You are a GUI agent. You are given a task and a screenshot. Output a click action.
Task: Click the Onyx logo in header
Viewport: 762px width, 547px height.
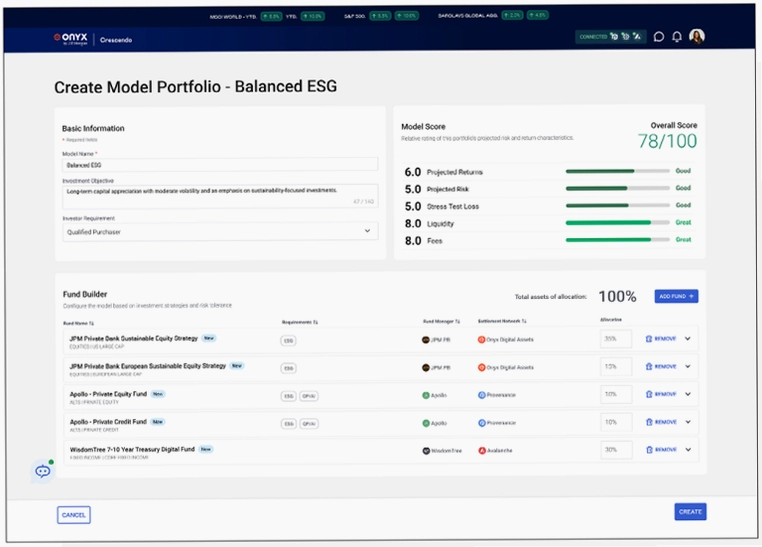71,39
